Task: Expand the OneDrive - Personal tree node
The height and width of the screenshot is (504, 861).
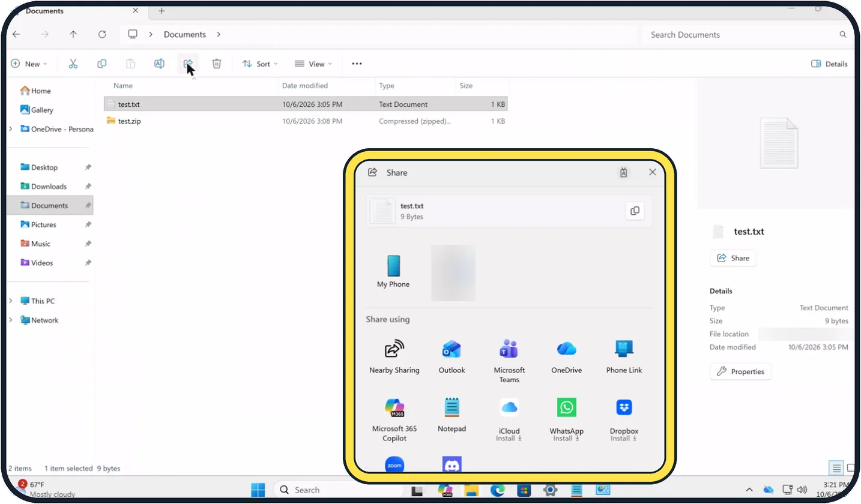Action: point(11,129)
